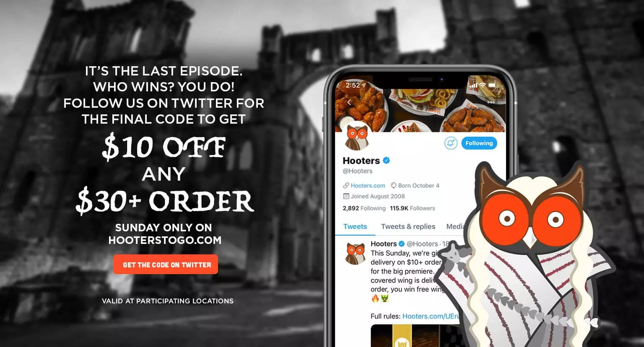Screen dimensions: 644x347
Task: Click the Hooters owl profile avatar
Action: (x=357, y=137)
